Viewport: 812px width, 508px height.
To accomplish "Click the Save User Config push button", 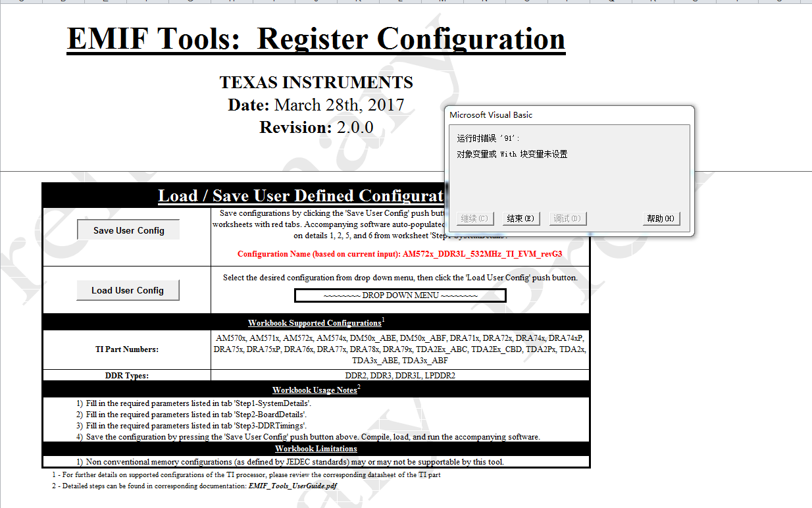I will click(128, 230).
